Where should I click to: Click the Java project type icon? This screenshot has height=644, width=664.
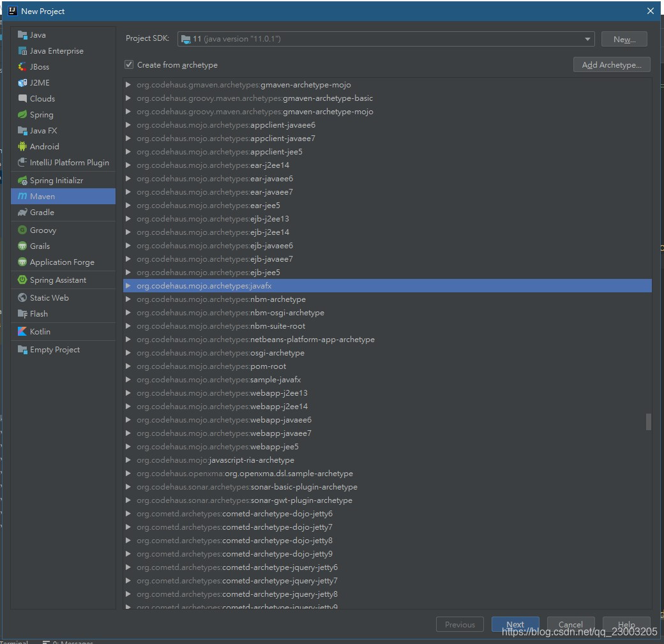[22, 35]
